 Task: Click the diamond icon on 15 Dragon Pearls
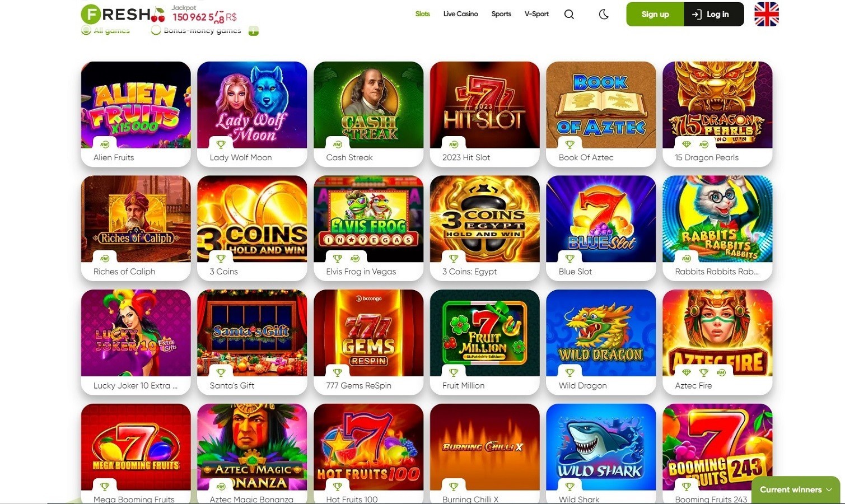coord(687,144)
